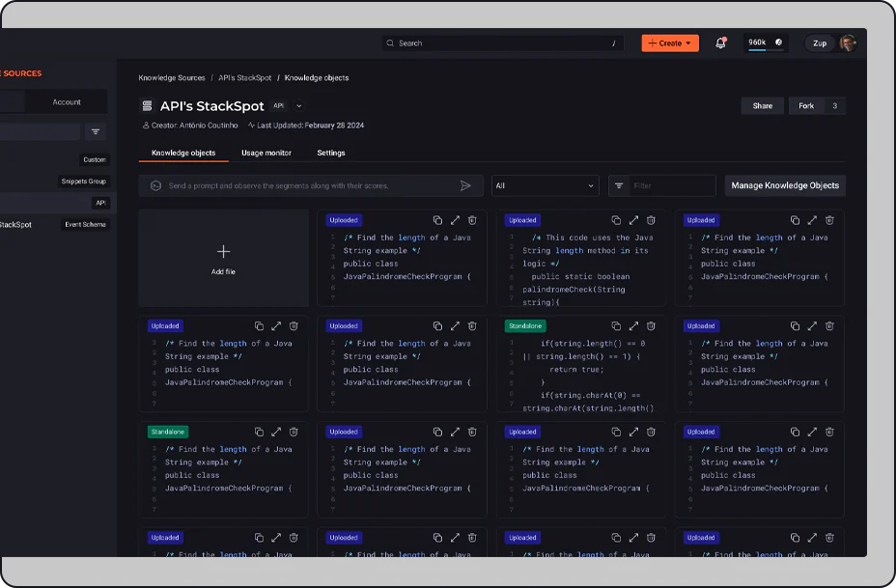
Task: Click 'palindromeCheck(String' code line
Action: pos(574,289)
